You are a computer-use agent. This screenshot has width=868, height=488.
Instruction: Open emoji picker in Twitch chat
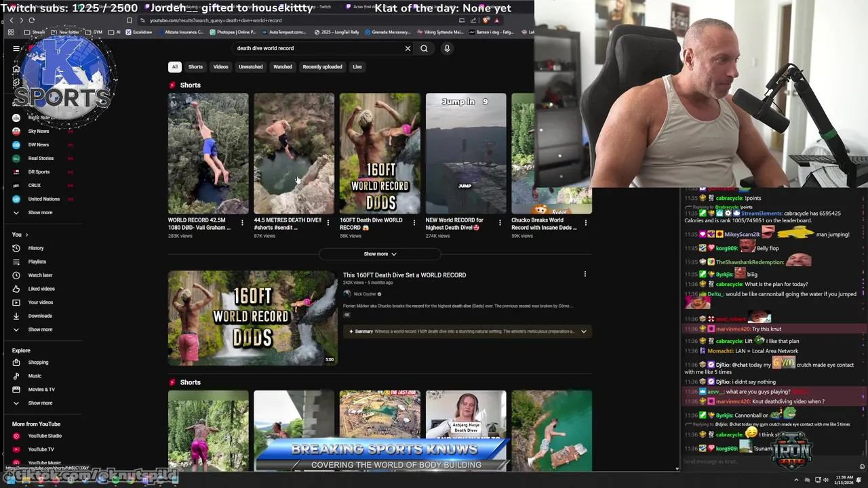click(862, 466)
